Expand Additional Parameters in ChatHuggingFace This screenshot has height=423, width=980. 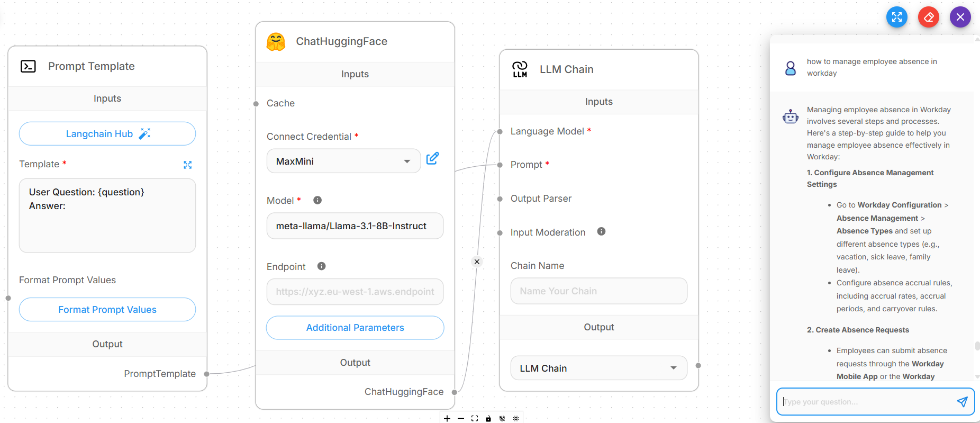[355, 327]
